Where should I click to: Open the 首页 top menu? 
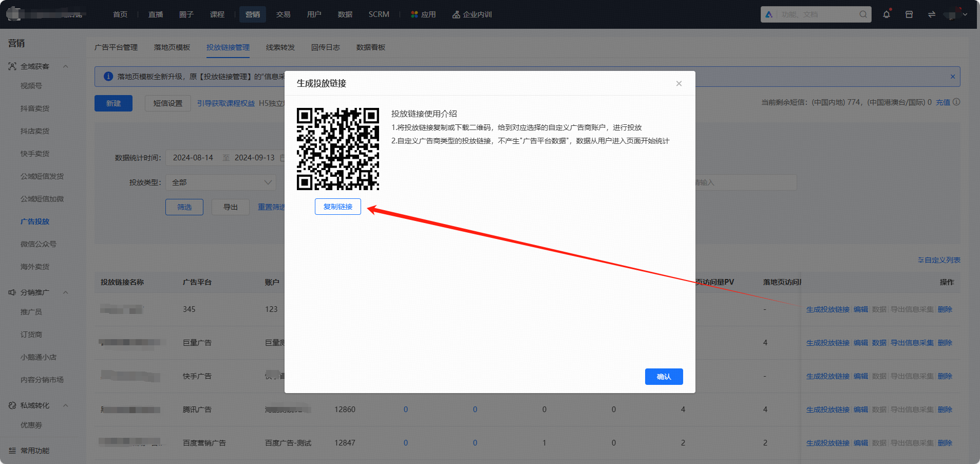pos(120,14)
